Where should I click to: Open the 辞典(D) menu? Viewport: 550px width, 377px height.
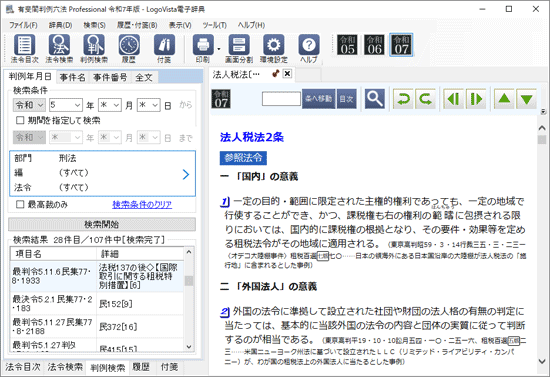pyautogui.click(x=60, y=25)
